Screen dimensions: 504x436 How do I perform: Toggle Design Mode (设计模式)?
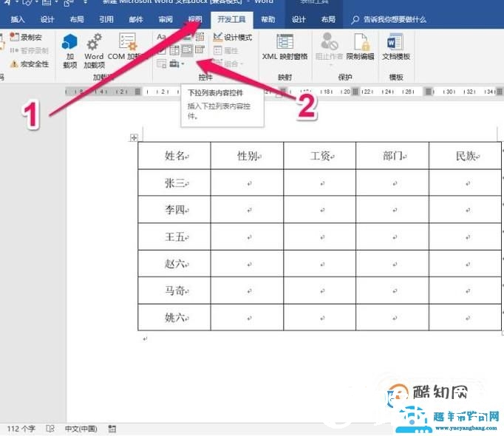(x=233, y=37)
